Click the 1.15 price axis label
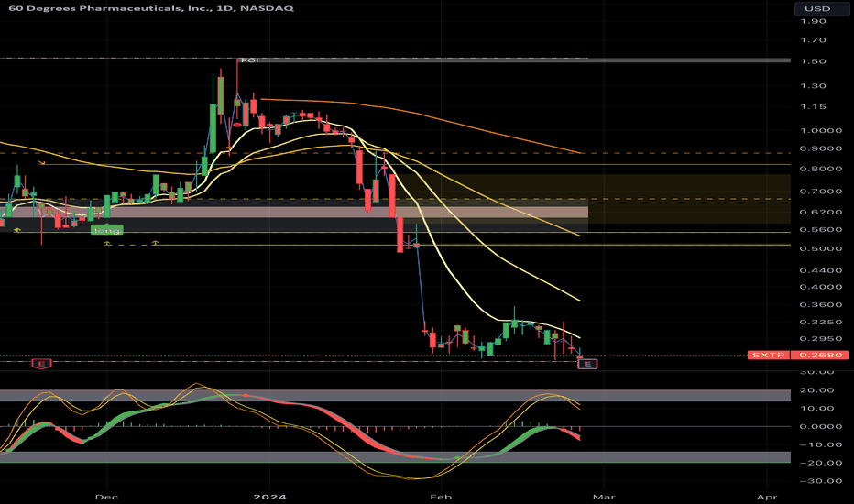Screen dimensions: 854x504 pos(813,107)
